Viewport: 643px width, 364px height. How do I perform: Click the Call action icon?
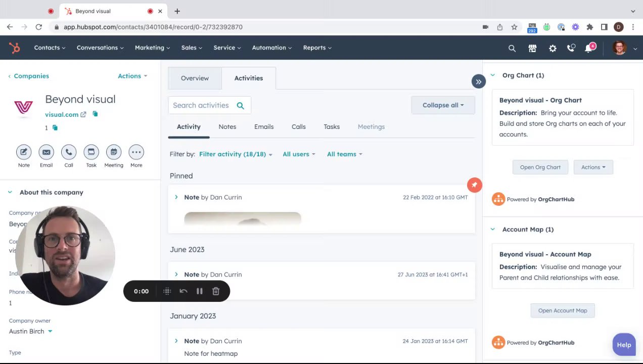69,152
